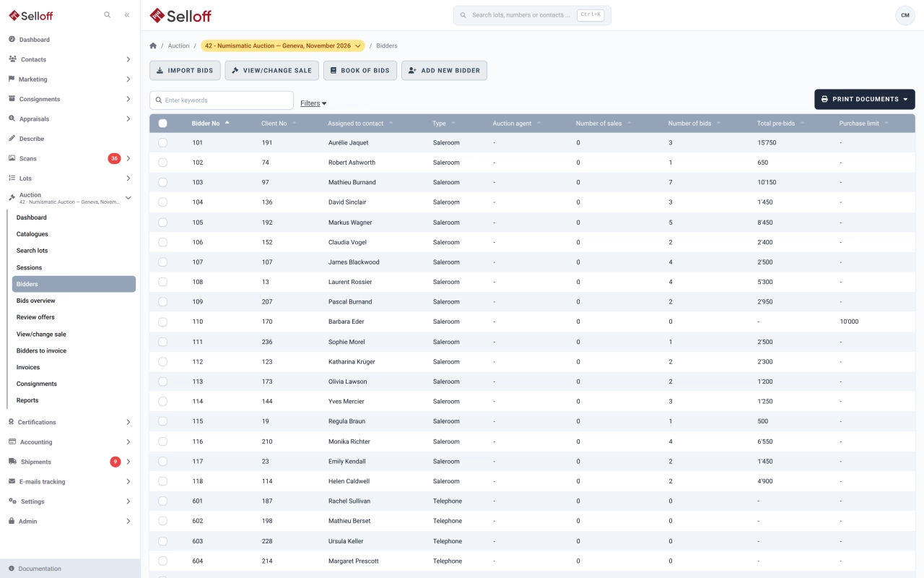Select checkbox for bidder 601
The height and width of the screenshot is (578, 924).
click(162, 501)
